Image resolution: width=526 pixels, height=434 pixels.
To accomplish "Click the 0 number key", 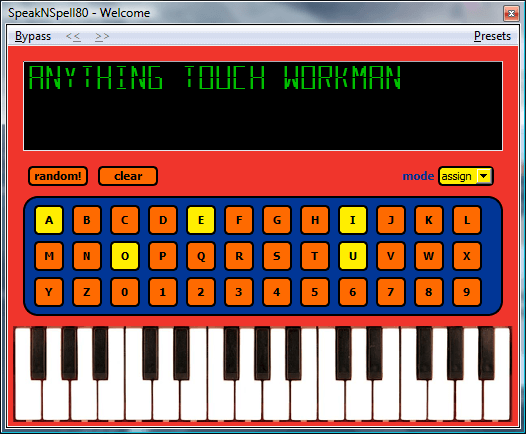I will [125, 292].
